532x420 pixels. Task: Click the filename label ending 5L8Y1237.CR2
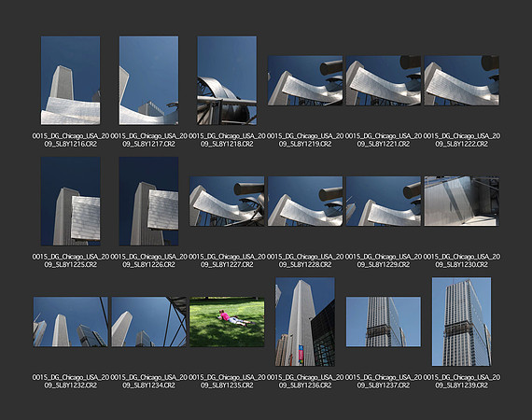384,382
